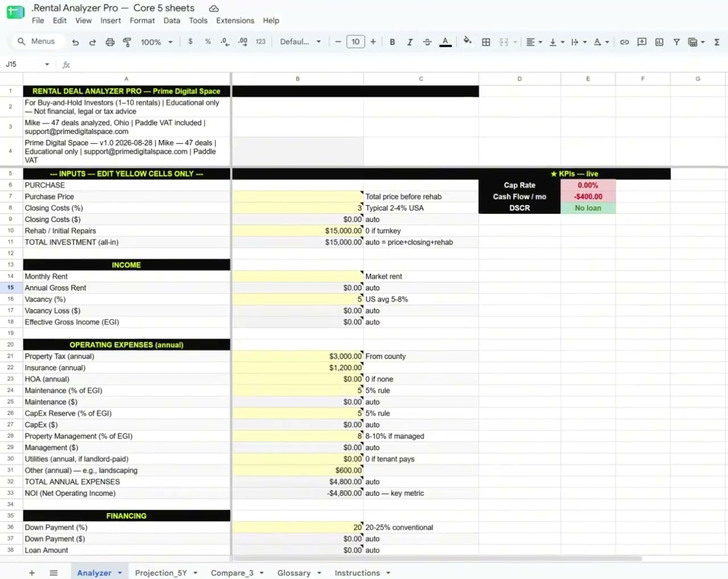The height and width of the screenshot is (579, 728).
Task: Open the Format menu
Action: coord(142,20)
